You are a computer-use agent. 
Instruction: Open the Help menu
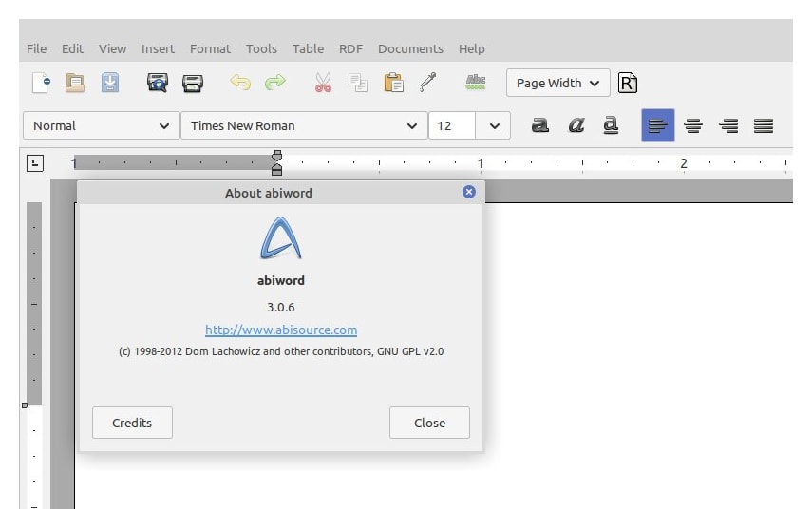pos(472,48)
